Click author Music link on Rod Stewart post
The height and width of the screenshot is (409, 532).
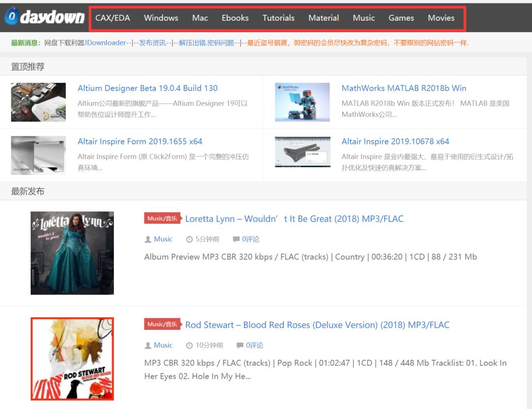(x=163, y=345)
